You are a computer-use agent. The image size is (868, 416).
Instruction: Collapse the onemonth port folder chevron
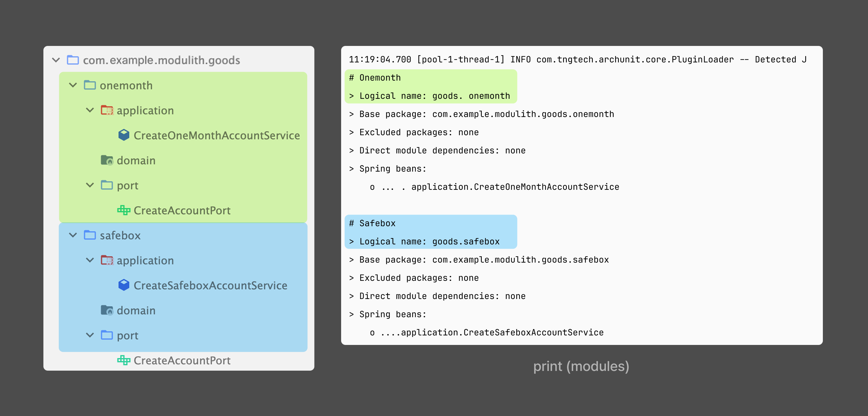90,185
